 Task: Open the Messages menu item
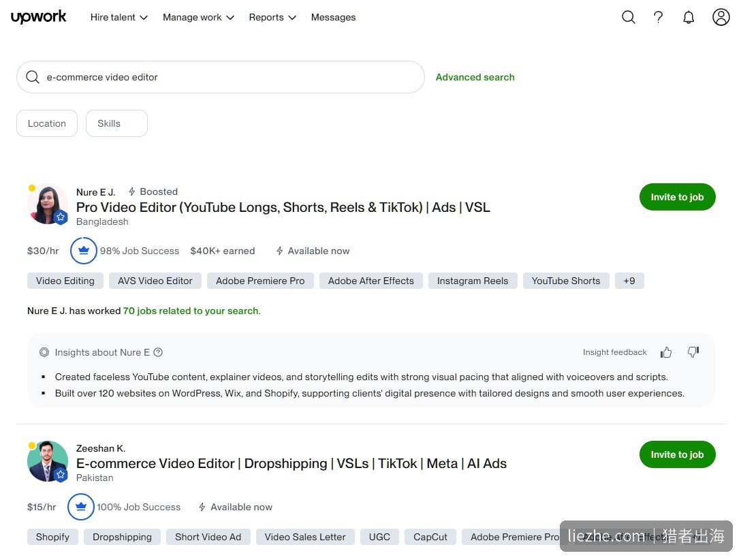click(x=333, y=18)
